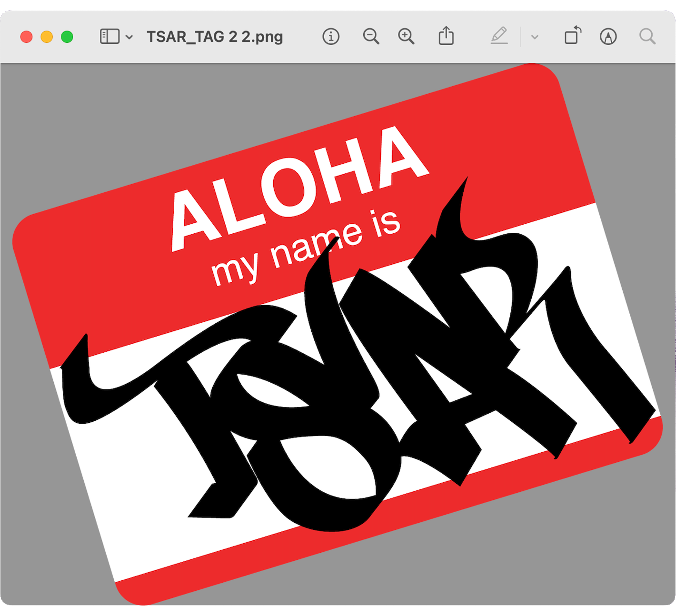The height and width of the screenshot is (616, 676).
Task: Toggle the sidebar visibility
Action: [x=109, y=36]
